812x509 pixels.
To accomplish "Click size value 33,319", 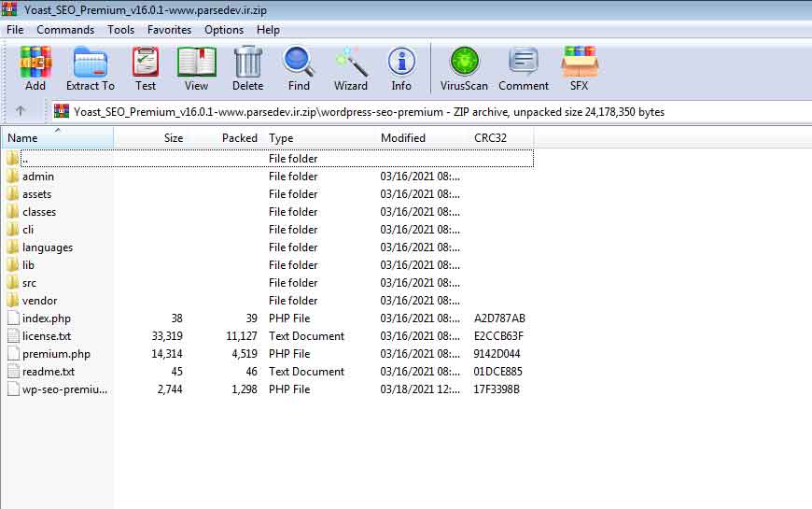I will [167, 336].
